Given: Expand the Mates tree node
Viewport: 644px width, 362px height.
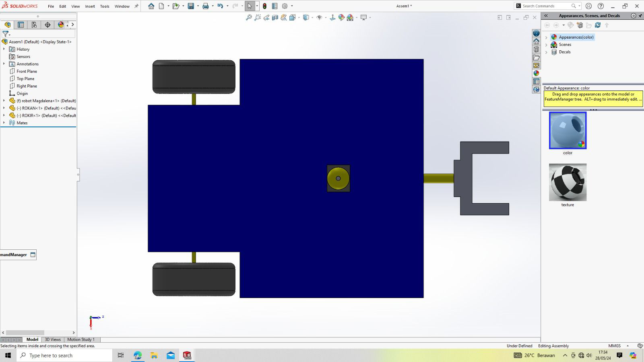Looking at the screenshot, I should click(4, 123).
